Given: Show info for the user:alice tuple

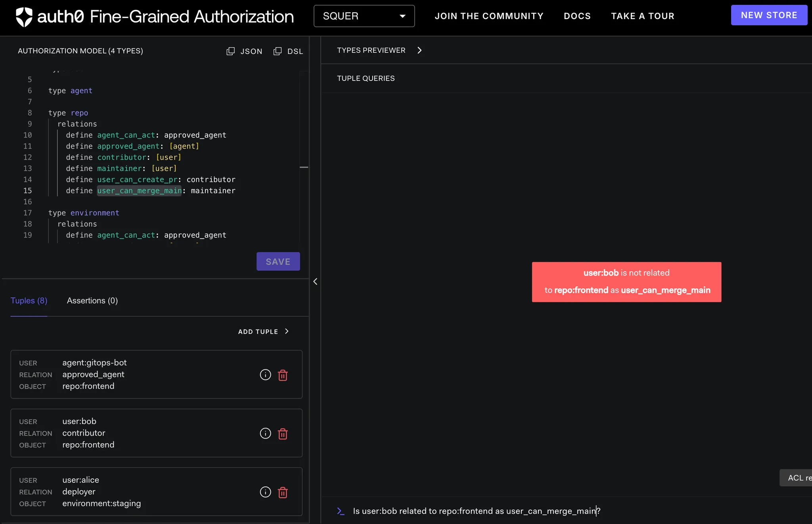Looking at the screenshot, I should click(265, 492).
